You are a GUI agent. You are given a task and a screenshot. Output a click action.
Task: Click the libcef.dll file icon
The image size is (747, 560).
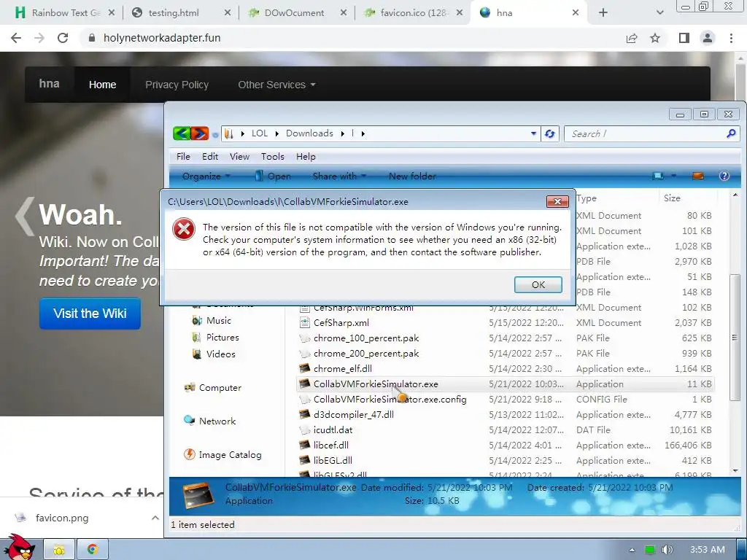[x=304, y=445]
